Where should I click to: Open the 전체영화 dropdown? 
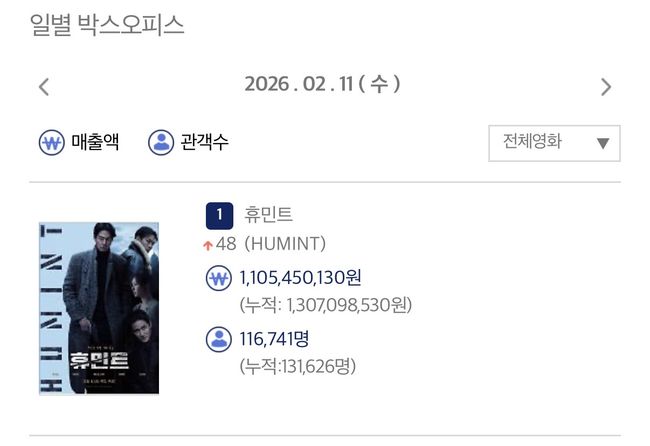pos(554,143)
